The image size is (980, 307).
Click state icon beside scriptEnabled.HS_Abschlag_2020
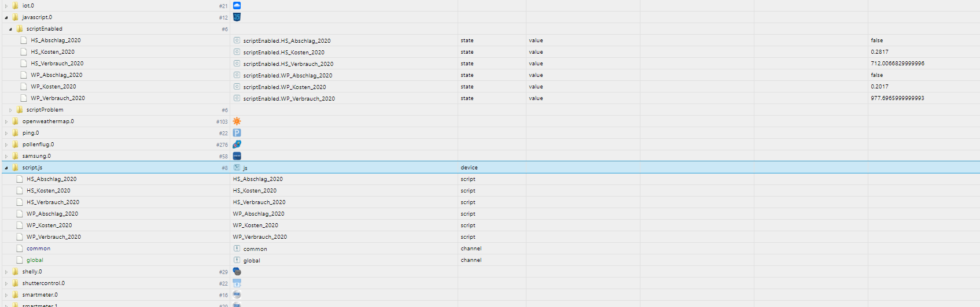click(x=237, y=40)
